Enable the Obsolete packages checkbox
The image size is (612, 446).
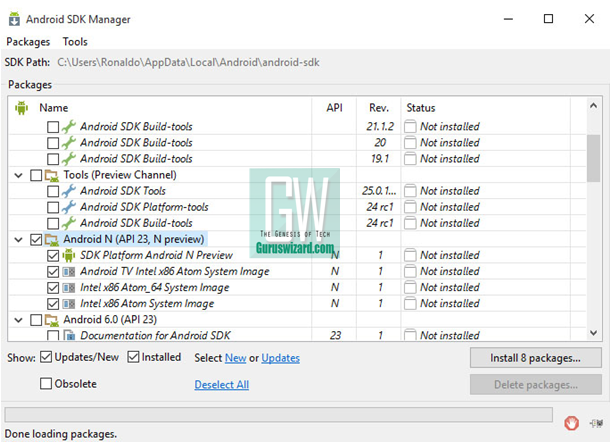[46, 384]
